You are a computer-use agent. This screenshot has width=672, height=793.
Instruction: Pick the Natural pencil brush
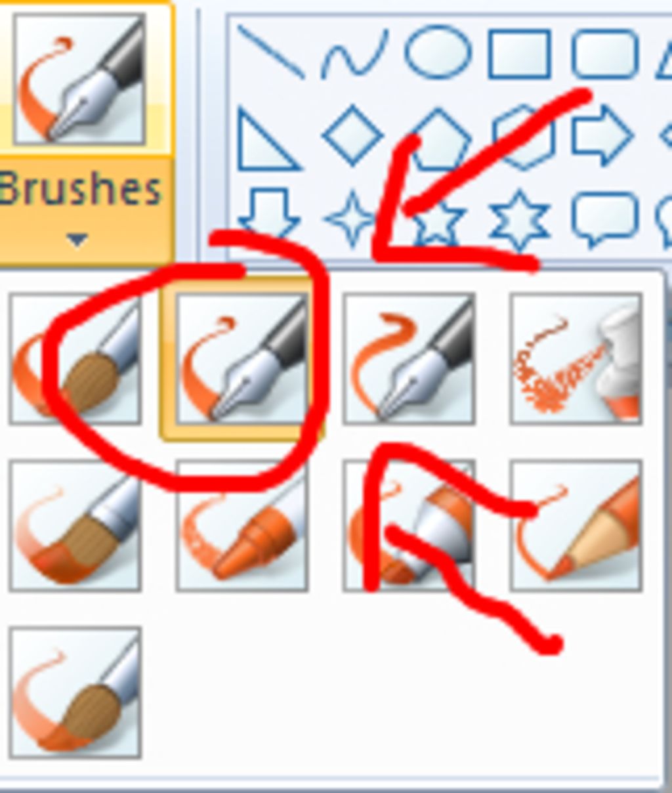tap(576, 525)
